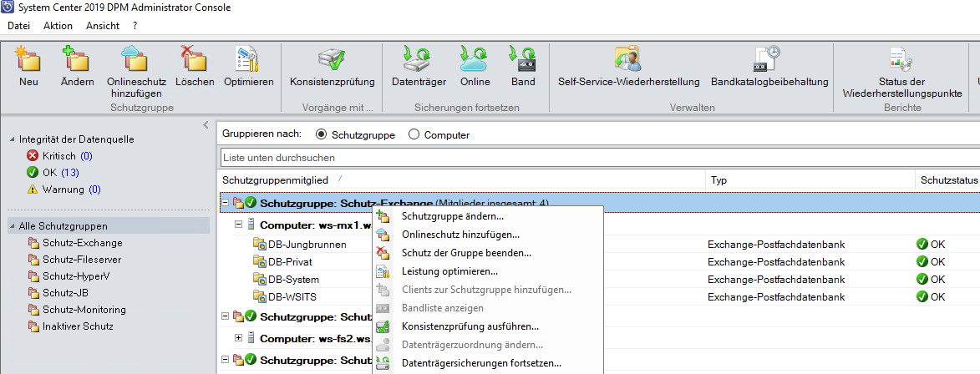Click the Liste unten durchsuchen search field
Image resolution: width=980 pixels, height=374 pixels.
[x=600, y=157]
